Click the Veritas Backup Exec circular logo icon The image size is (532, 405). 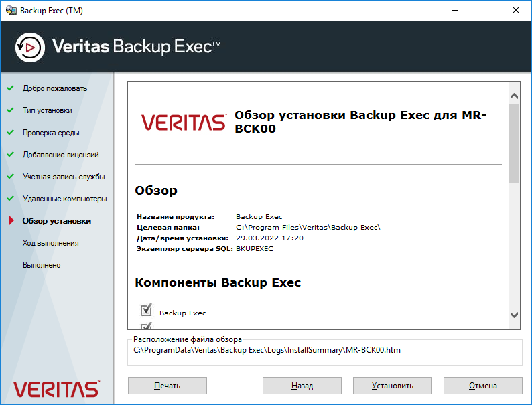pos(30,47)
